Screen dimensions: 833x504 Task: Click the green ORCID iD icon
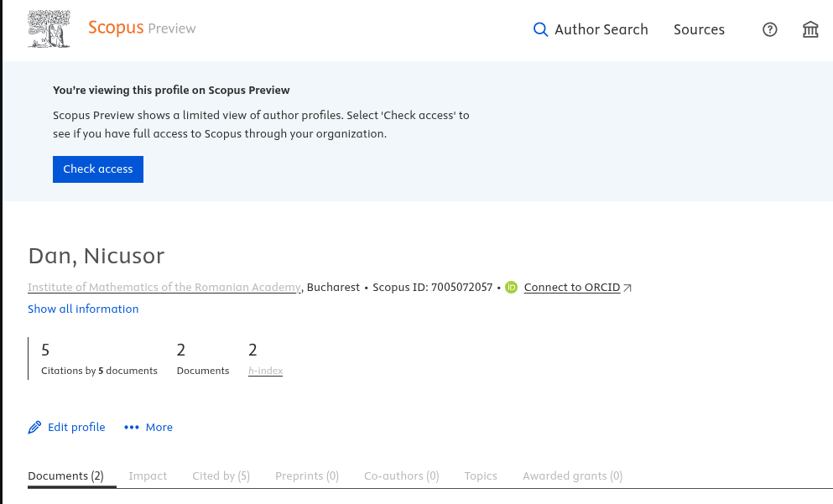pyautogui.click(x=512, y=288)
